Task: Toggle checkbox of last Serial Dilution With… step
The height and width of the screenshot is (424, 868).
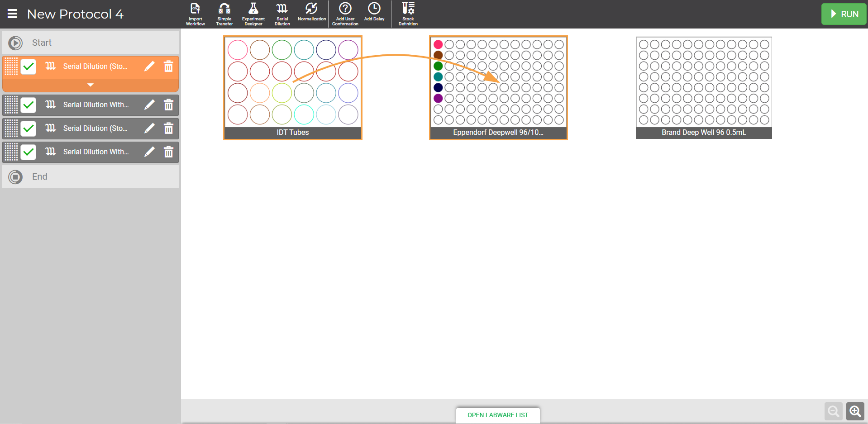Action: [29, 152]
